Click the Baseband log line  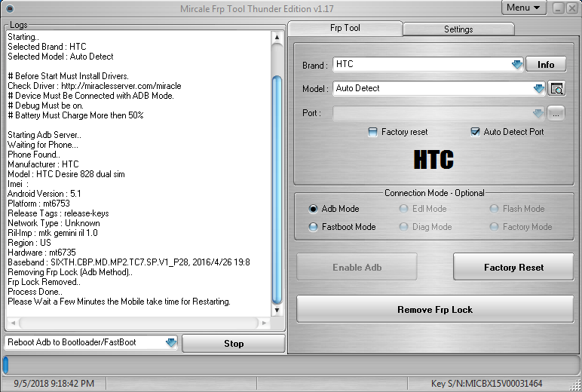[x=129, y=262]
